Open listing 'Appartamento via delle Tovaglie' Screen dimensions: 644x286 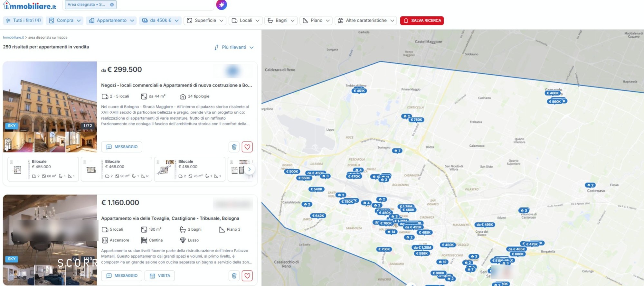coord(170,218)
